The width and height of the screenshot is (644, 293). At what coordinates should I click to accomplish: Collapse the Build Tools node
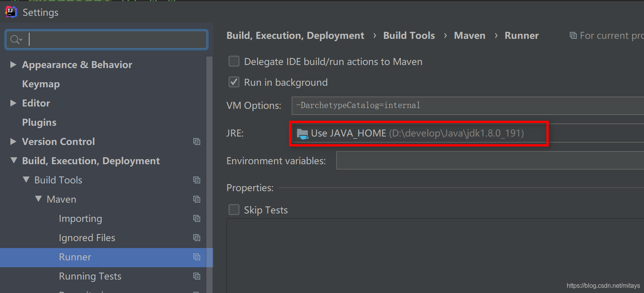pos(26,180)
